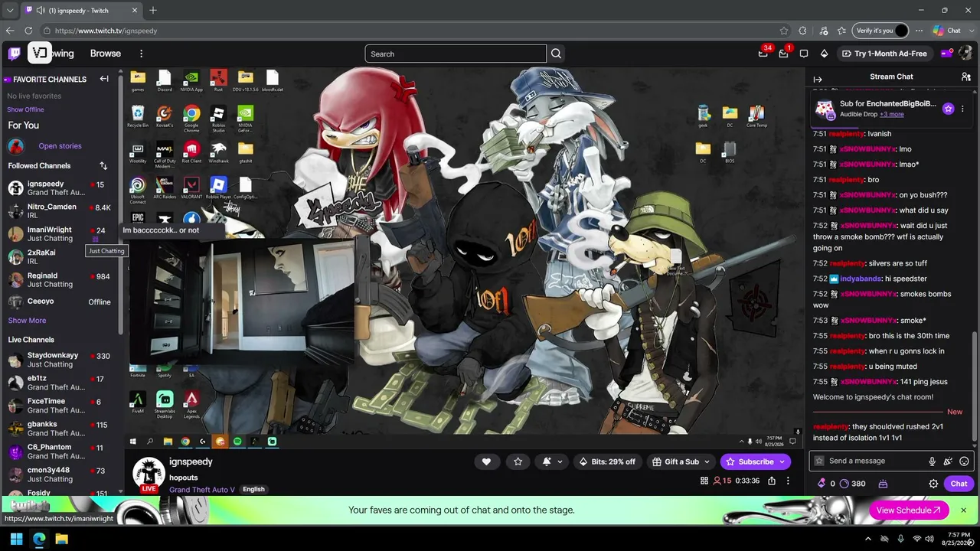Click the Show Offline link
This screenshot has width=980, height=551.
pos(25,109)
